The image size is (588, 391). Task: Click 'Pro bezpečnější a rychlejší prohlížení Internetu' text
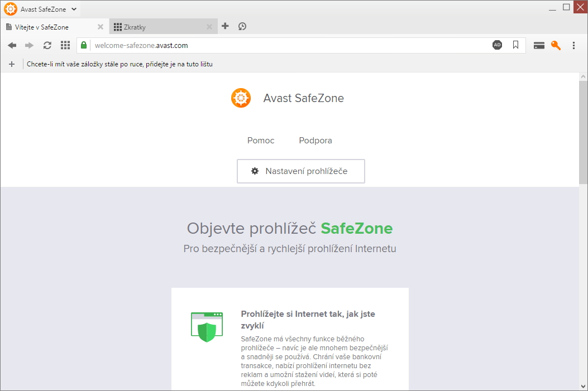coord(289,249)
